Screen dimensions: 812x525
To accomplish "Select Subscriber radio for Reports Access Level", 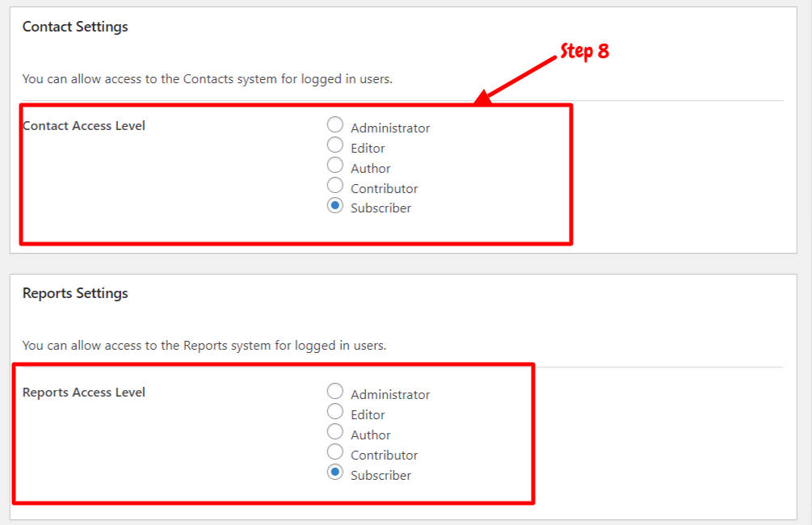I will tap(335, 472).
